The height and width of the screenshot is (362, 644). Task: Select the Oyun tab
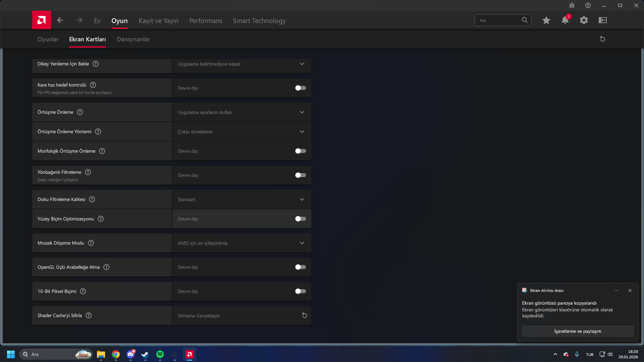click(x=119, y=21)
